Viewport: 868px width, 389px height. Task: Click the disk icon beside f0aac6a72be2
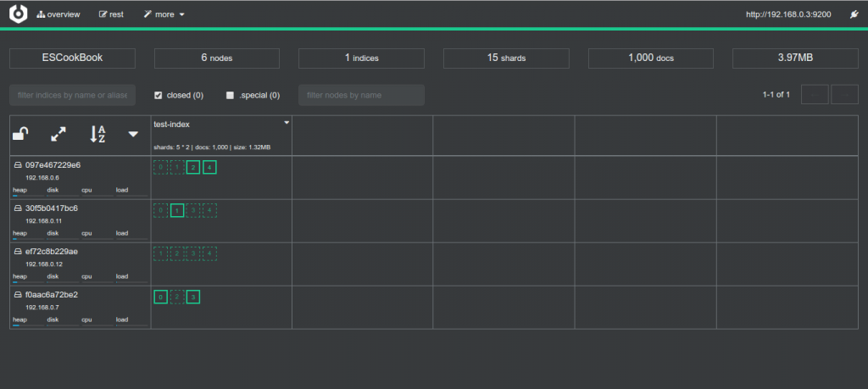point(18,294)
